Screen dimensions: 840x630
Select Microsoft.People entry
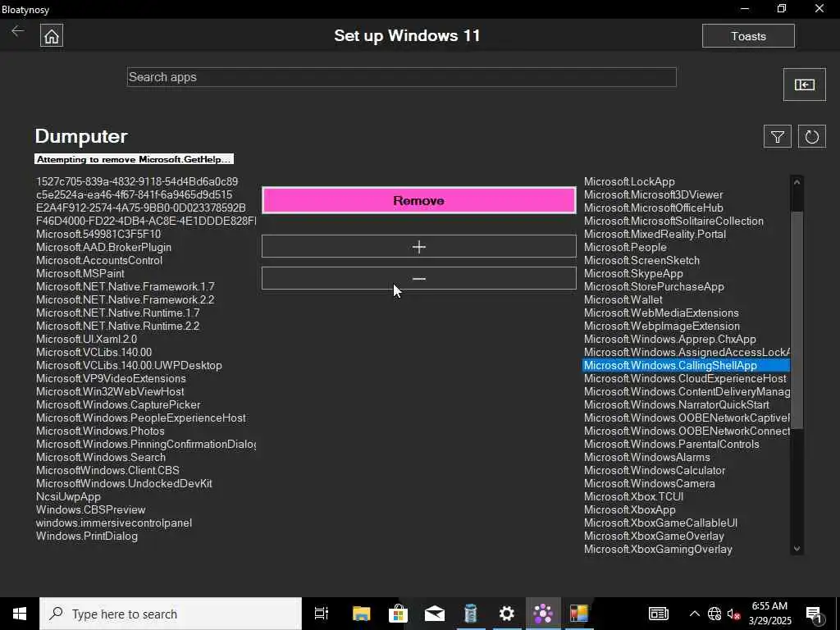tap(626, 248)
